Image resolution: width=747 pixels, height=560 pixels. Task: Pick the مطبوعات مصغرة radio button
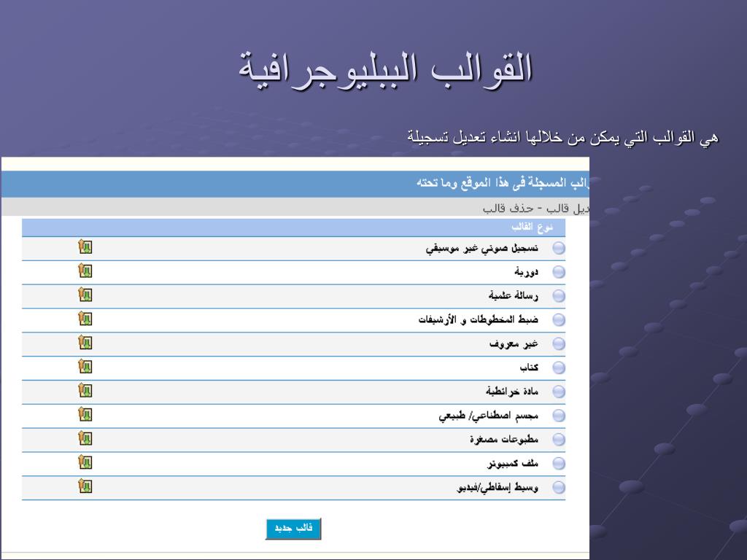click(x=559, y=439)
